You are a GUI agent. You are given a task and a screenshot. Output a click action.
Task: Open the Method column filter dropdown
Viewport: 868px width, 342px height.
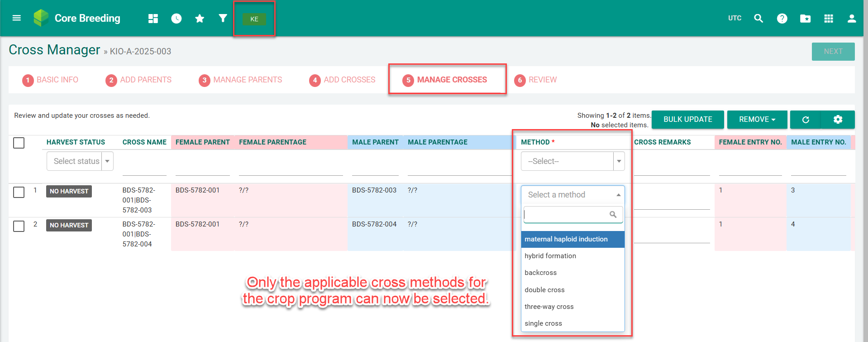(572, 161)
